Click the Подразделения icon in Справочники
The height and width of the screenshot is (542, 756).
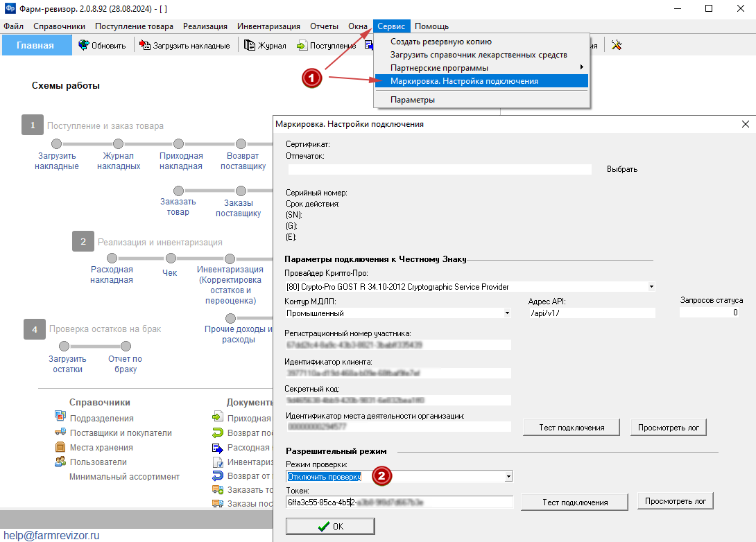point(60,416)
